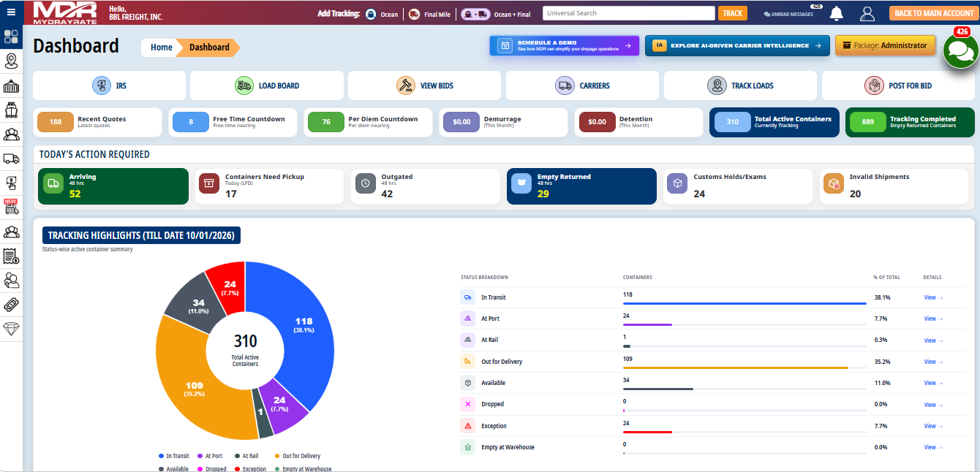The image size is (980, 472).
Task: Open the location pin icon in sidebar
Action: coord(11,61)
